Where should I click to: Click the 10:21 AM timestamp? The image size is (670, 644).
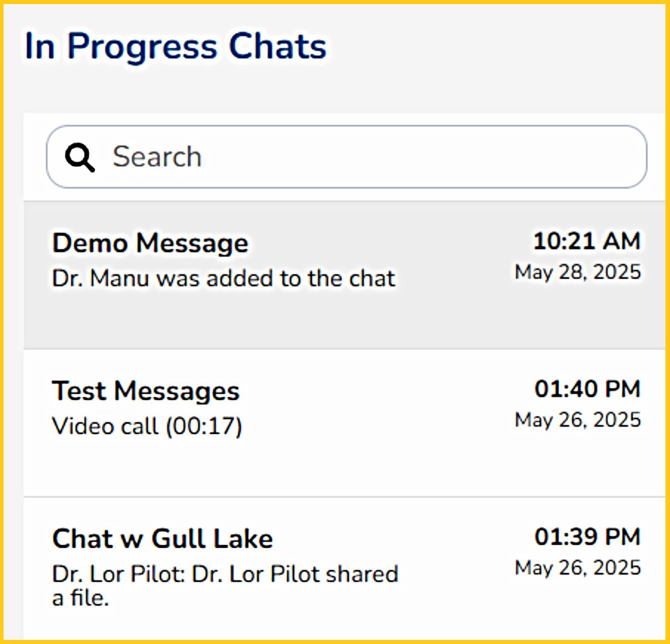(x=587, y=241)
